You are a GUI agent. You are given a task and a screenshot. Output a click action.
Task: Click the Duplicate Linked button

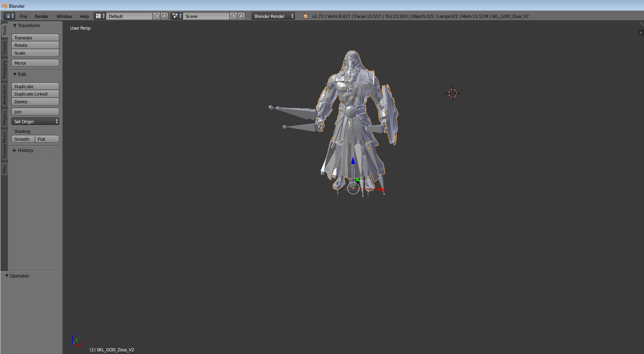[35, 94]
